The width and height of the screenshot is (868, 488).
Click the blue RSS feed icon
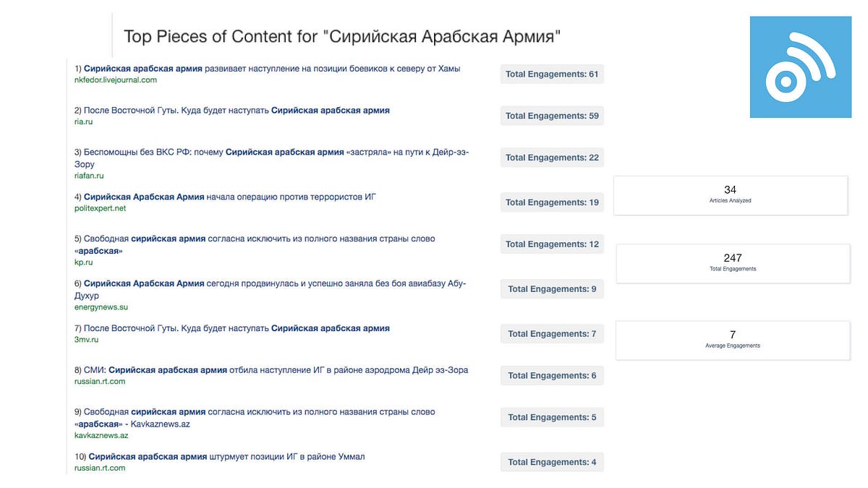pyautogui.click(x=801, y=66)
